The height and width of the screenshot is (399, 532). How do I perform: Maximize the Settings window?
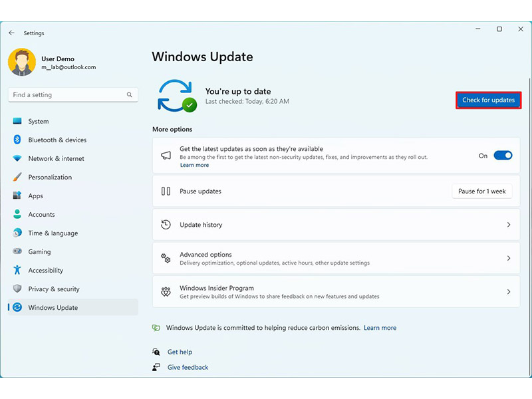click(x=499, y=29)
